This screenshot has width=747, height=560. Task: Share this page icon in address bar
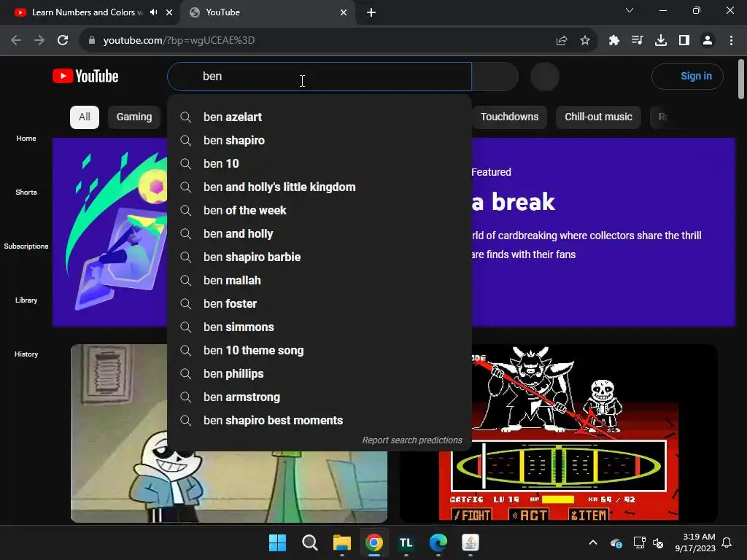(x=562, y=41)
